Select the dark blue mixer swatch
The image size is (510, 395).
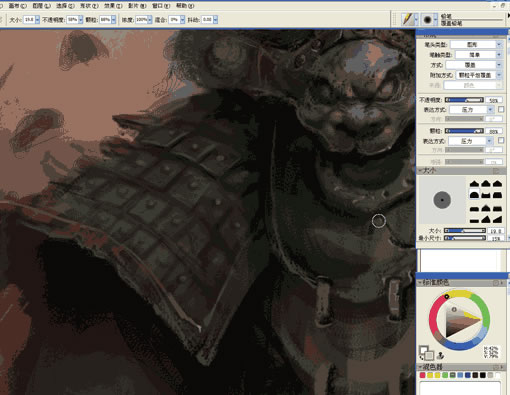(x=468, y=375)
